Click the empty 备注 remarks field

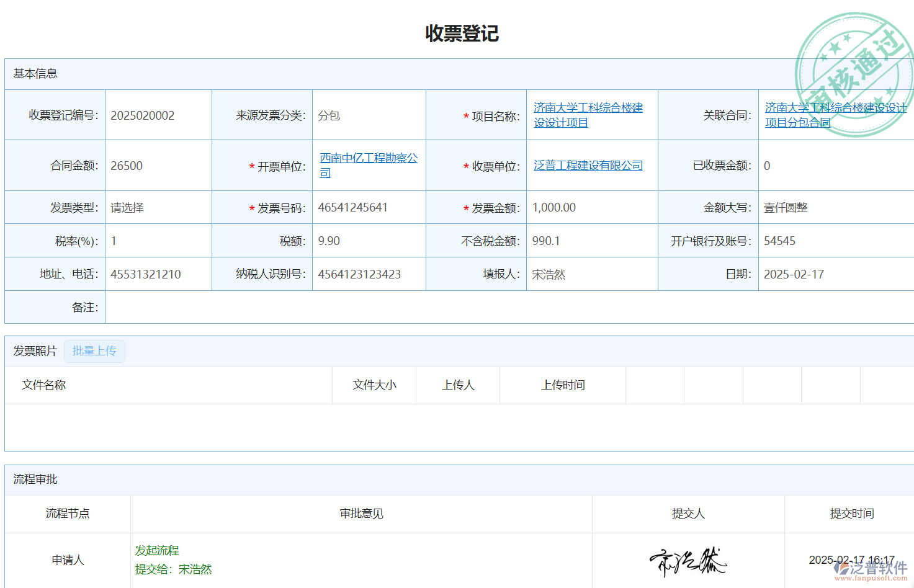coord(496,308)
